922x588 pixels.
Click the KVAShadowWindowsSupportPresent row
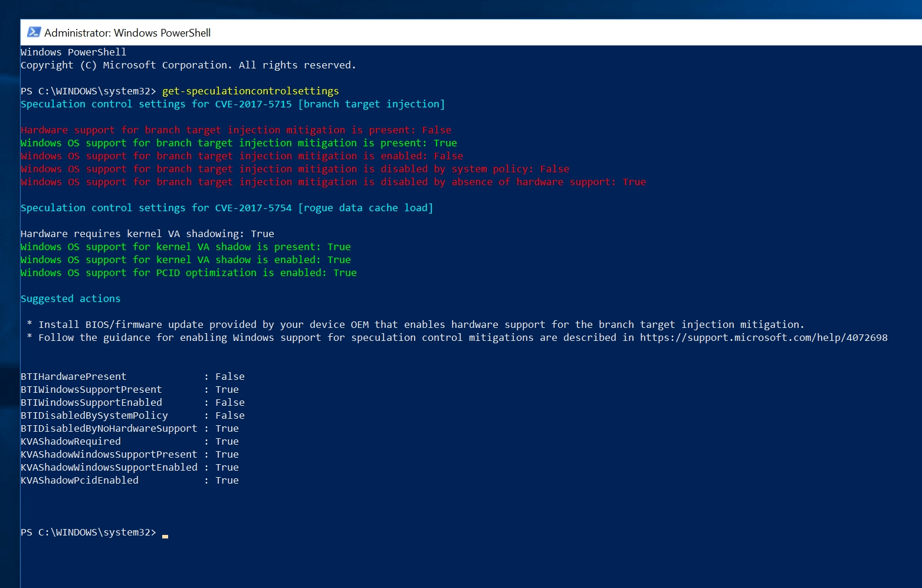130,455
